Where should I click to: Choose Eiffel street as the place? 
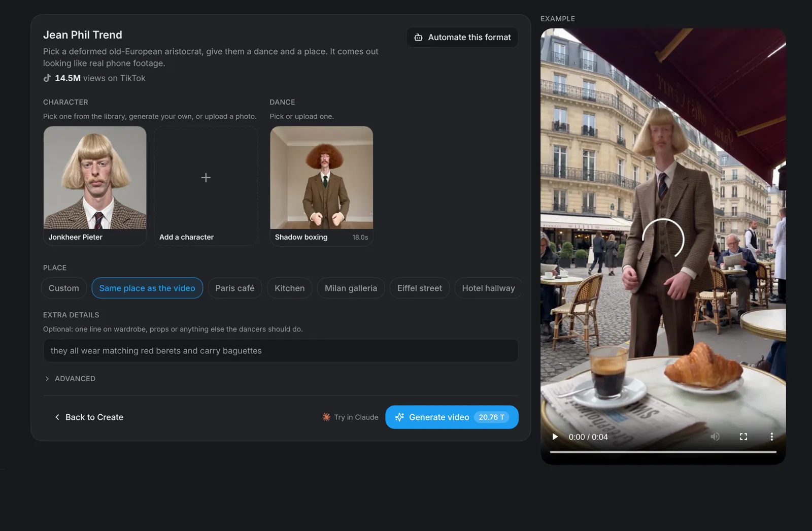pyautogui.click(x=420, y=288)
